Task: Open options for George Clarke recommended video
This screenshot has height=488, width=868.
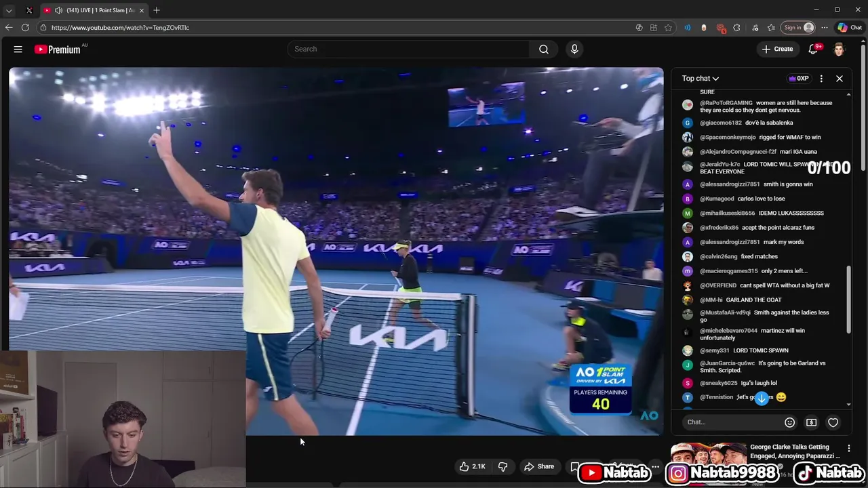Action: tap(848, 448)
